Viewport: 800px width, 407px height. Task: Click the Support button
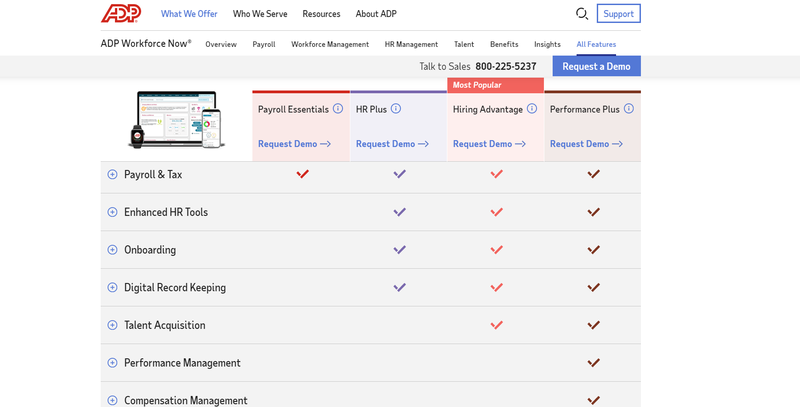point(618,14)
